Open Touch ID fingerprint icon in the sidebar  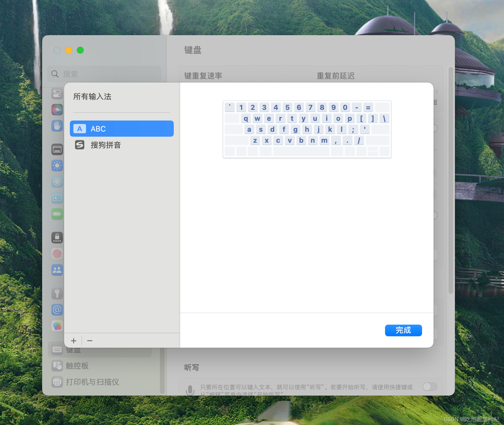57,254
